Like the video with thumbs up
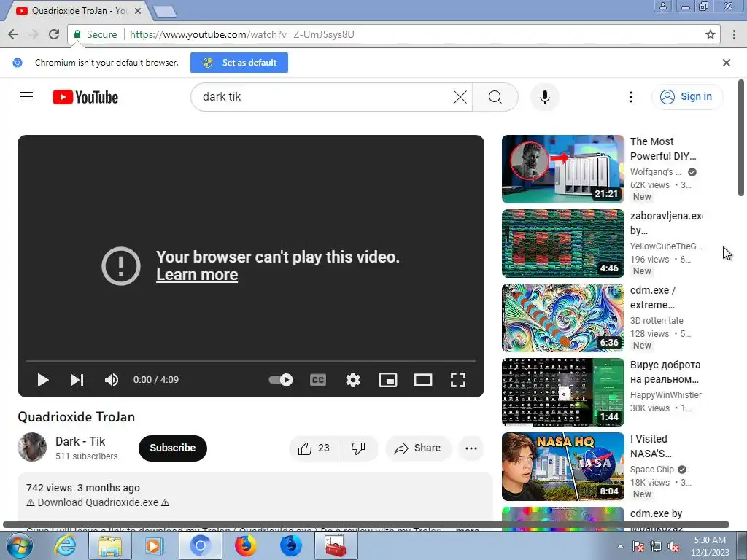 pyautogui.click(x=314, y=448)
